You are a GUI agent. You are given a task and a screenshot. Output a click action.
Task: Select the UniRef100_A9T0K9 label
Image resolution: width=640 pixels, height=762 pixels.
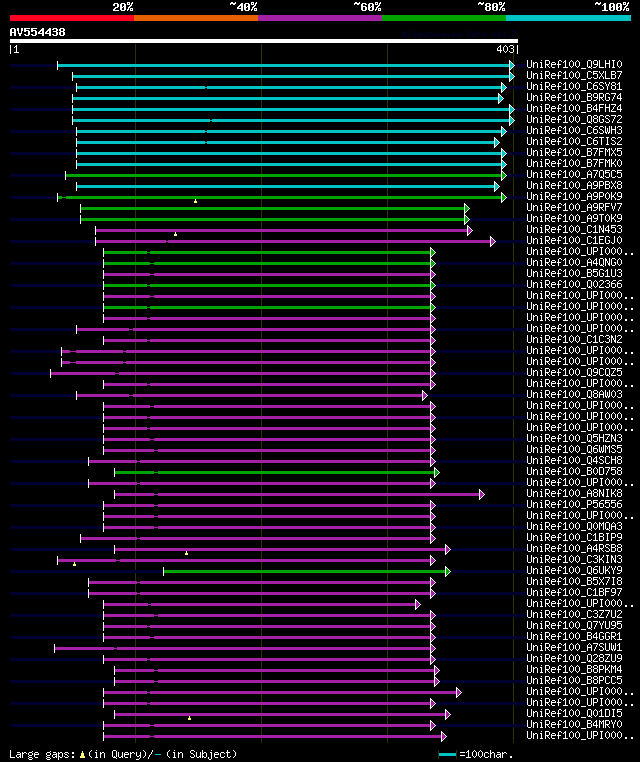pyautogui.click(x=574, y=218)
